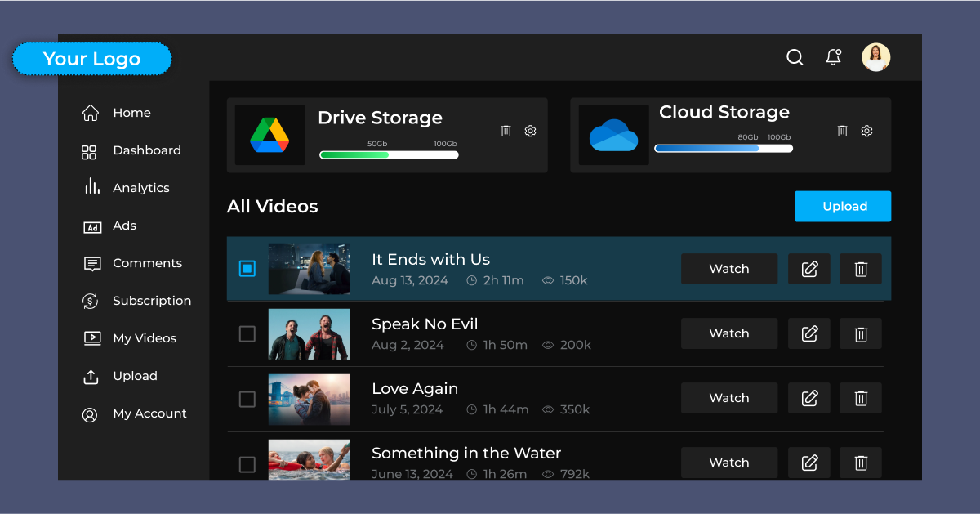This screenshot has height=514, width=980.
Task: Open Drive Storage settings gear
Action: pyautogui.click(x=530, y=131)
